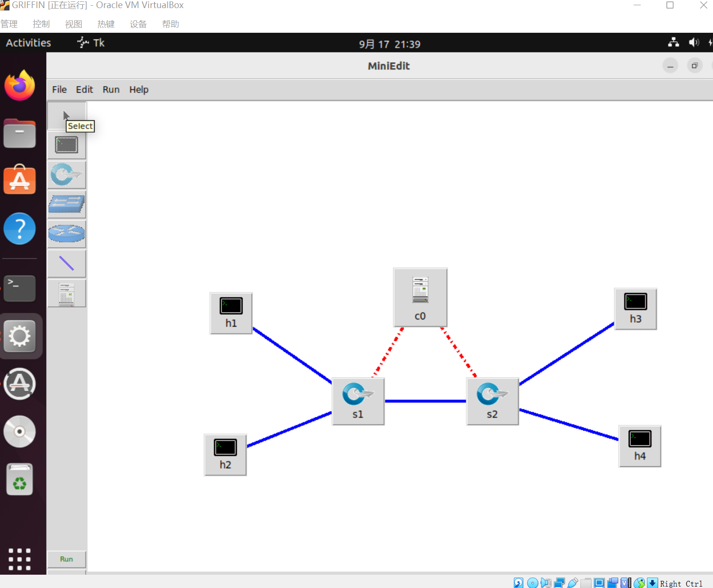Click switch s2 node on the canvas
Image resolution: width=713 pixels, height=588 pixels.
pyautogui.click(x=492, y=402)
